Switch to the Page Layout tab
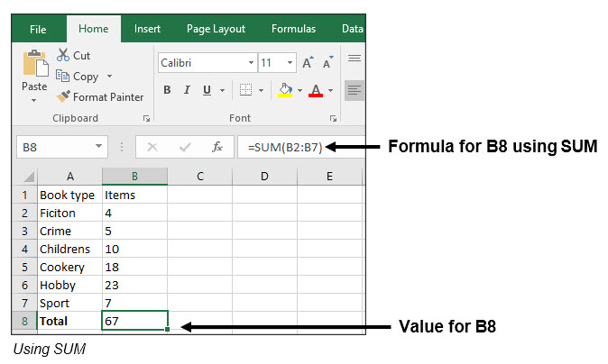608x364 pixels. [x=216, y=29]
